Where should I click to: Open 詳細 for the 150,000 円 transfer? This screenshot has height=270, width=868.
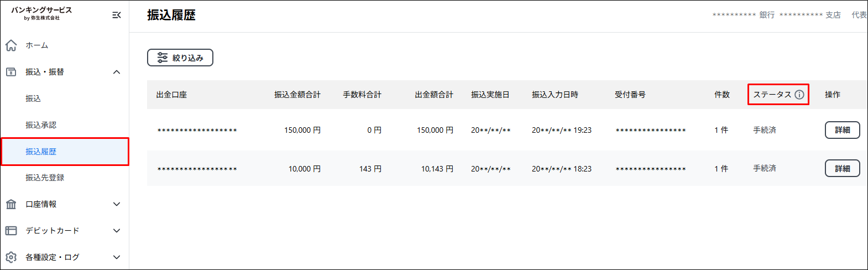pyautogui.click(x=842, y=130)
